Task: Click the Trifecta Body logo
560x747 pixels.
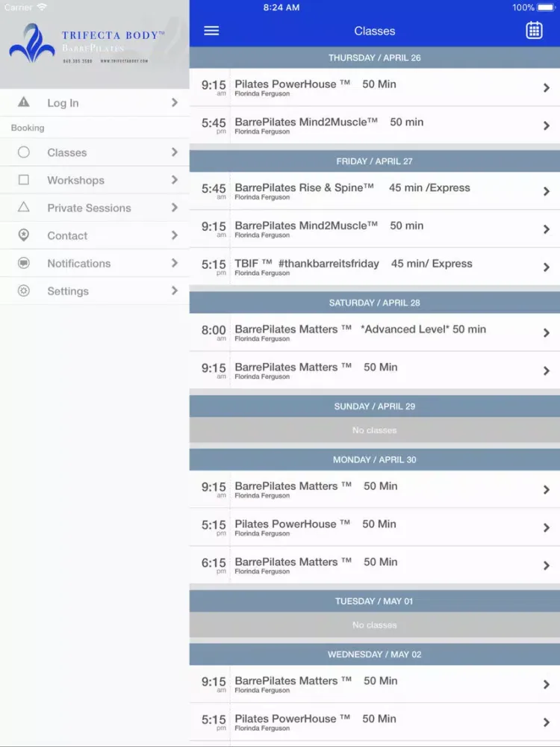Action: (87, 43)
